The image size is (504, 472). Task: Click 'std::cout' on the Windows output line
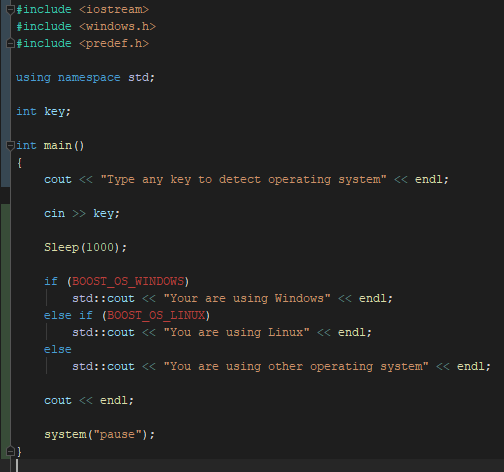pyautogui.click(x=104, y=298)
